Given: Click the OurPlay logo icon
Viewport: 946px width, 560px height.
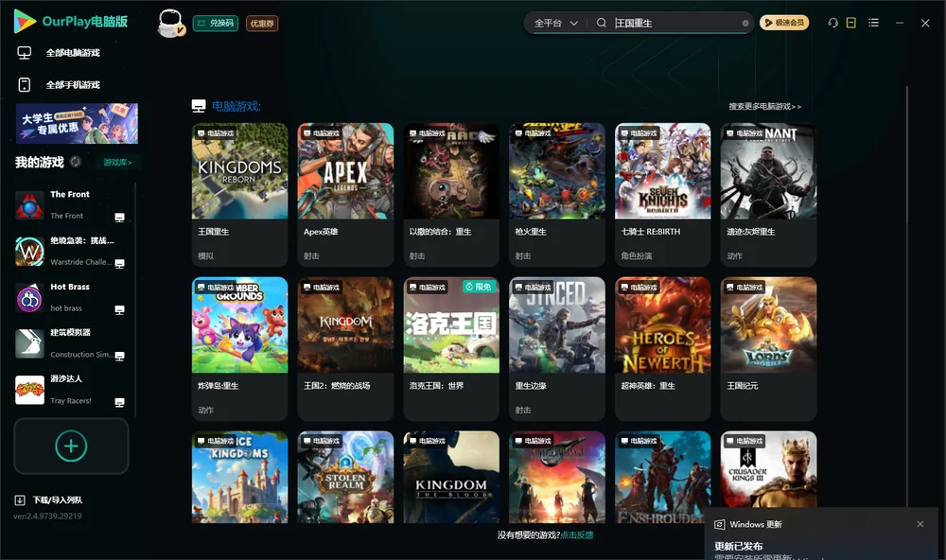Looking at the screenshot, I should pos(25,21).
